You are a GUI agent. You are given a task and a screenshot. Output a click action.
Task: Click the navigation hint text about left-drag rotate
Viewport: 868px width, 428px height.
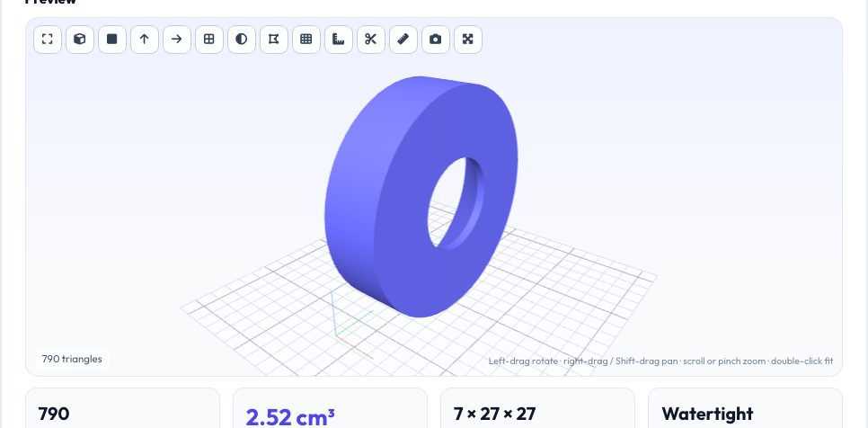pos(660,361)
